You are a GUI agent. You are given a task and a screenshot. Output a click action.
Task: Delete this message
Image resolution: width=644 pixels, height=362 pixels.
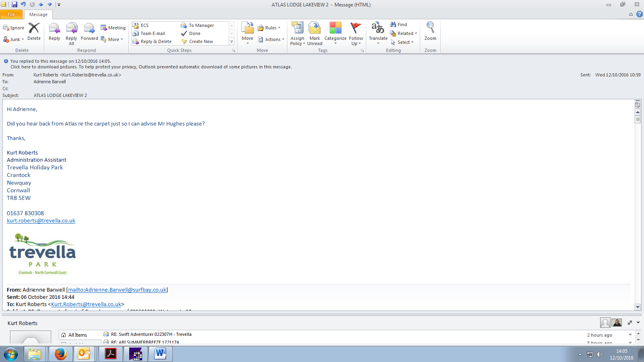[34, 32]
